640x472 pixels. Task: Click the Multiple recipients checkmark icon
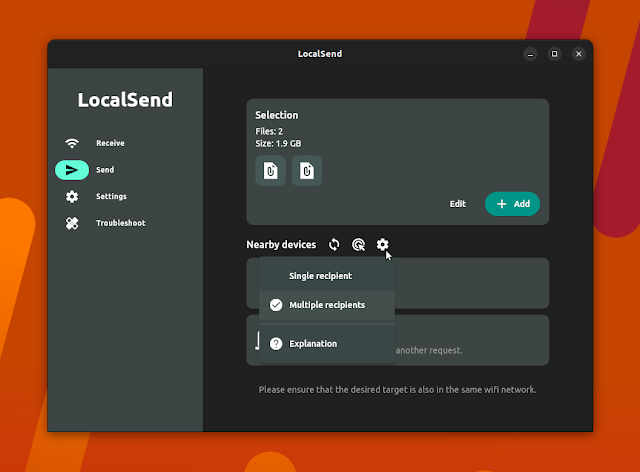tap(276, 305)
